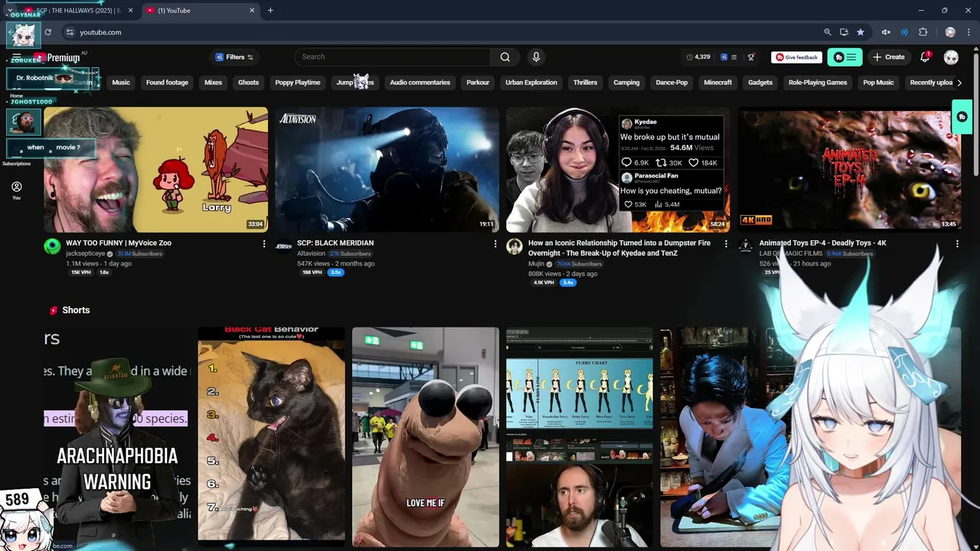Image resolution: width=980 pixels, height=551 pixels.
Task: Select the Music filter chip
Action: coord(121,82)
